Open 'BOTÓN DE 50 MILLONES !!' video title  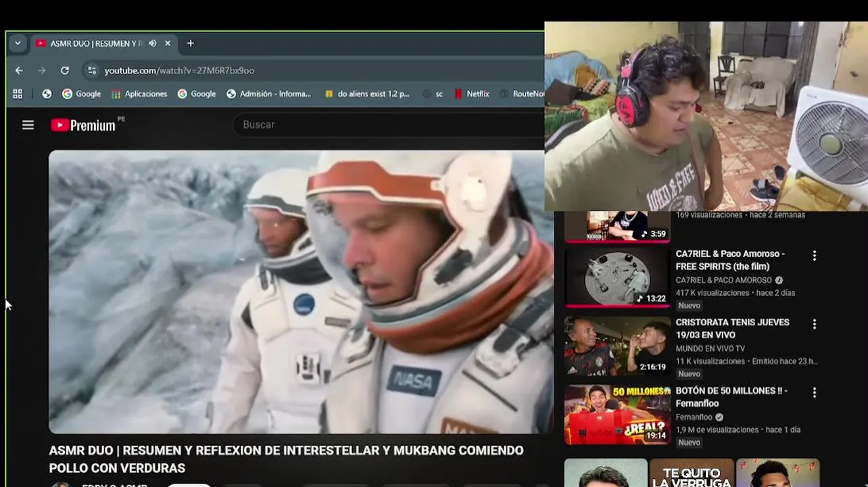point(731,396)
